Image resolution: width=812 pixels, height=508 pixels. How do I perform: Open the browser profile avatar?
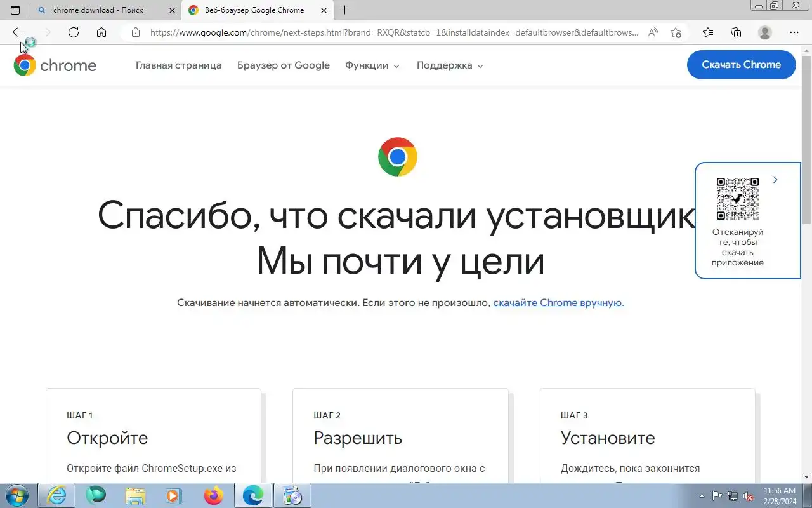765,32
